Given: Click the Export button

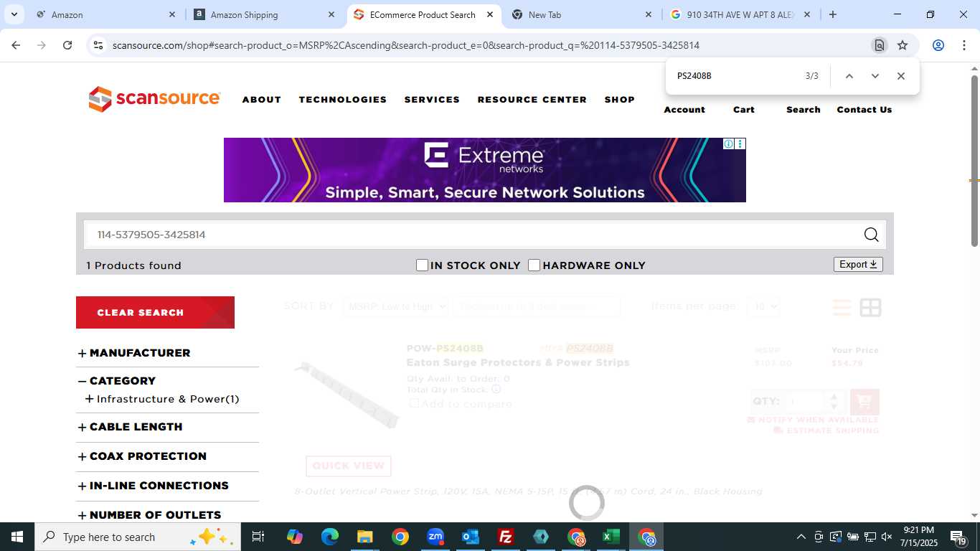Looking at the screenshot, I should (858, 265).
